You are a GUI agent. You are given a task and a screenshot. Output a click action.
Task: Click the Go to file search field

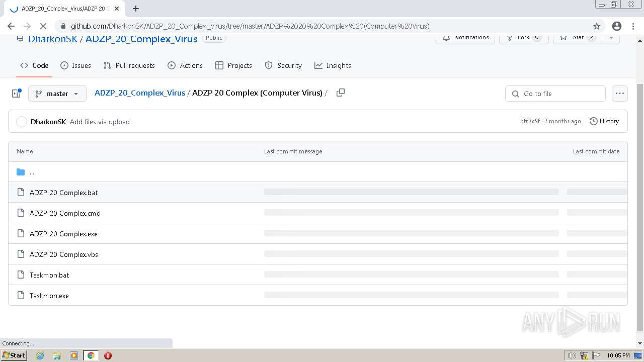pos(555,94)
